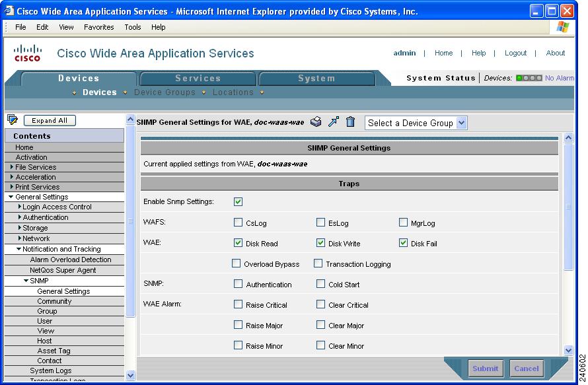Open the File menu
The height and width of the screenshot is (385, 588).
pyautogui.click(x=20, y=27)
